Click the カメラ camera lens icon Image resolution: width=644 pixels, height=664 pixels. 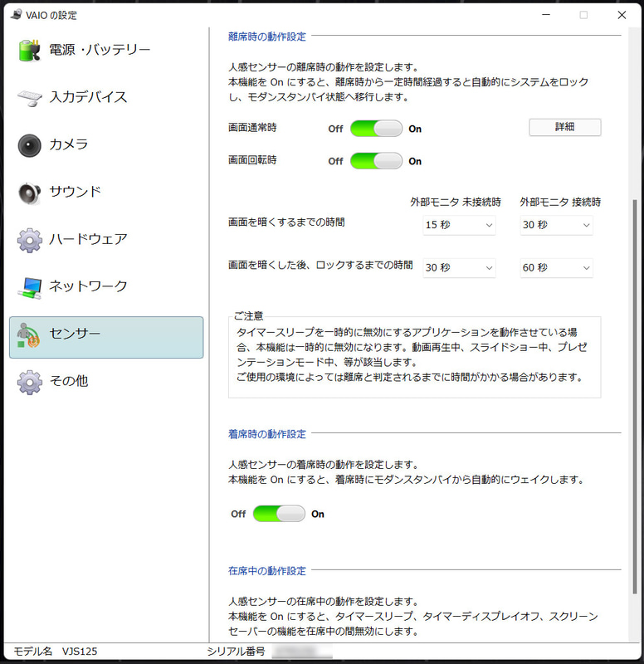pyautogui.click(x=29, y=145)
